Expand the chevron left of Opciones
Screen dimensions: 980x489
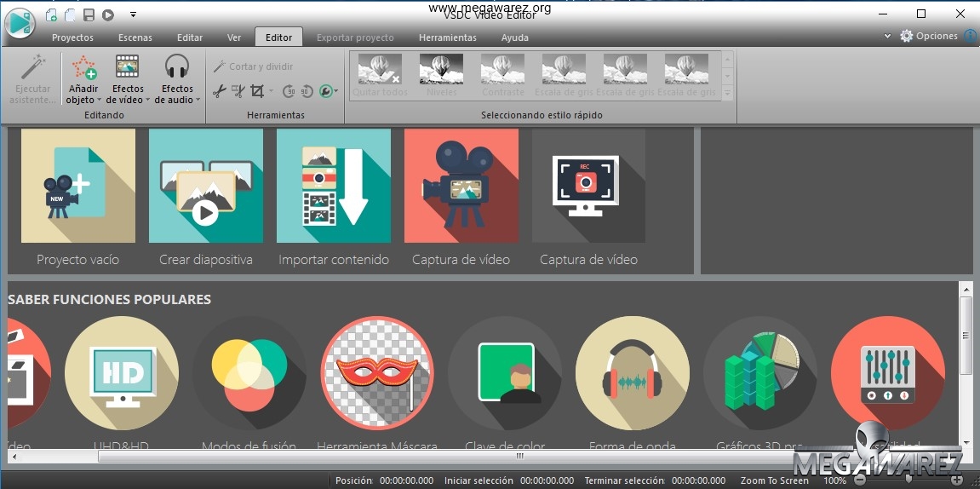pyautogui.click(x=887, y=37)
